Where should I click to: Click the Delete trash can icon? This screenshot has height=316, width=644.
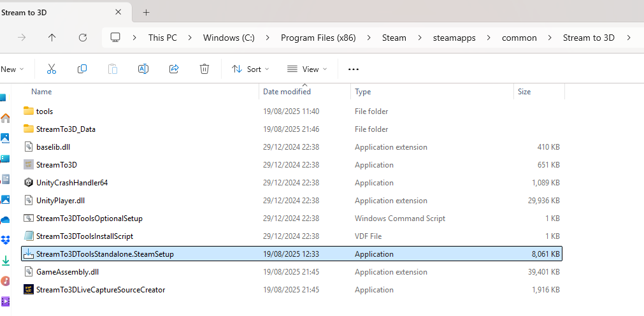[x=204, y=69]
